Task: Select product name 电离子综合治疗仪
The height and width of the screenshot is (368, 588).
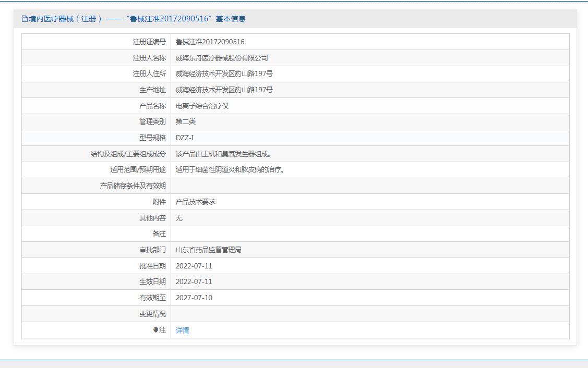Action: pyautogui.click(x=202, y=106)
